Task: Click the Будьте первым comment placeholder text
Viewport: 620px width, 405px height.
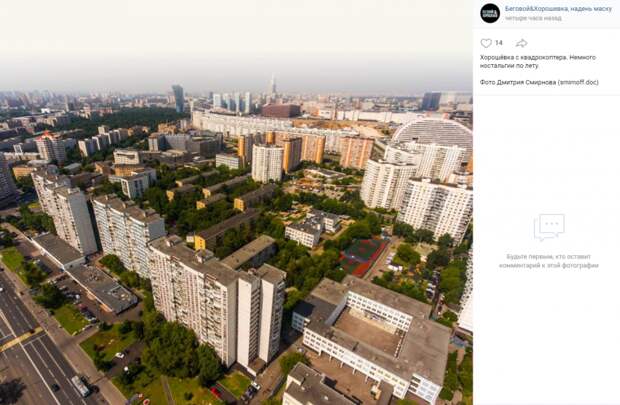Action: [x=548, y=261]
